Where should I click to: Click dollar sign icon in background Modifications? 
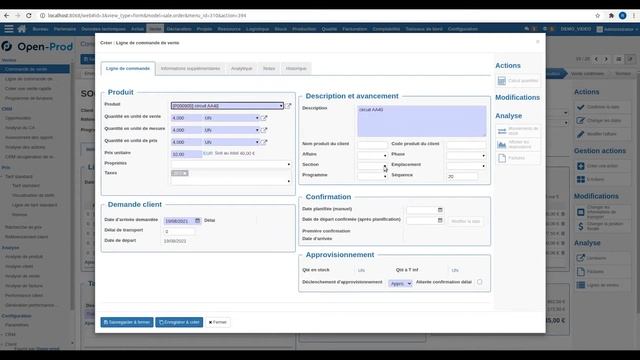tap(580, 226)
